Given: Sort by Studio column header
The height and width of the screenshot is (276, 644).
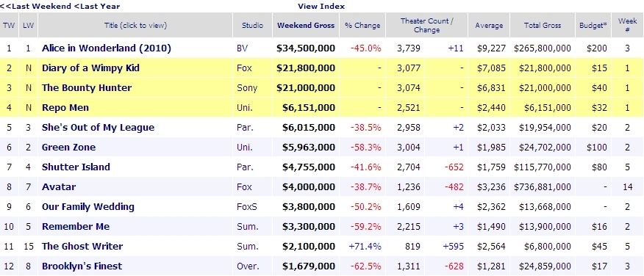Looking at the screenshot, I should [x=253, y=26].
